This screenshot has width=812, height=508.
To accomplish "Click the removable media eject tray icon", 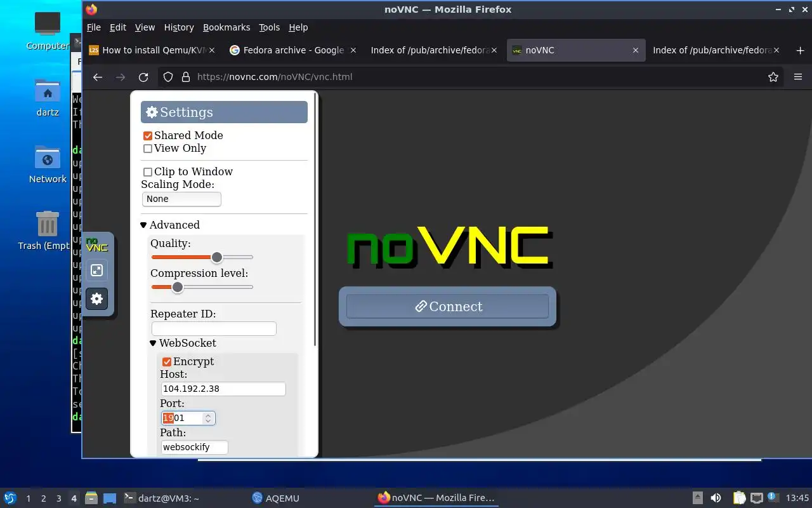I will tap(698, 498).
